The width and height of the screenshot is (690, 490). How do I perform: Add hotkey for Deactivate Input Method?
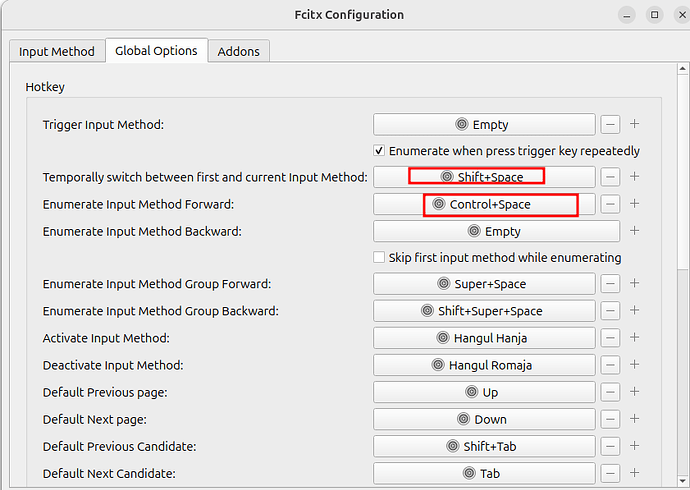[x=634, y=365]
